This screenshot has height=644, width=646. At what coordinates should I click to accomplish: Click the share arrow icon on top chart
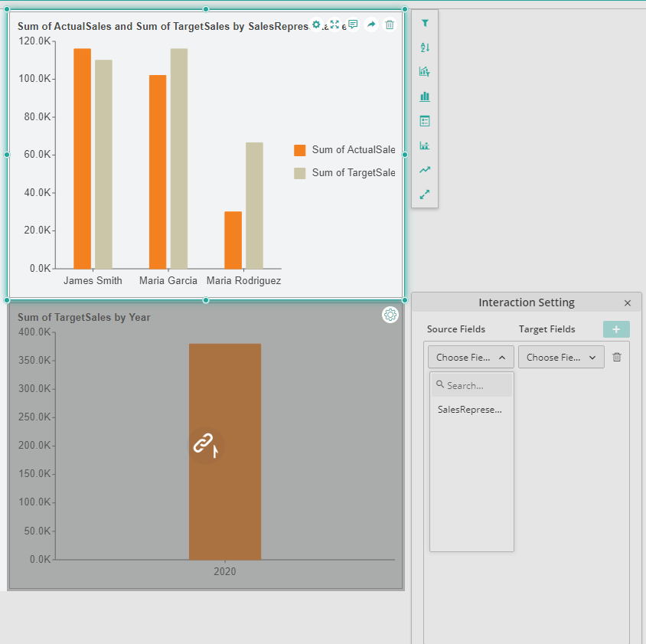point(371,25)
